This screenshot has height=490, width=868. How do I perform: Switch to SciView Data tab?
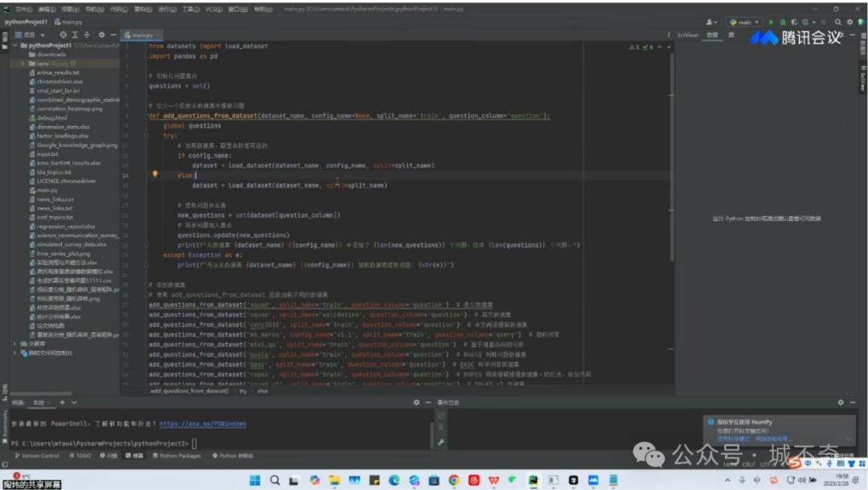[712, 35]
